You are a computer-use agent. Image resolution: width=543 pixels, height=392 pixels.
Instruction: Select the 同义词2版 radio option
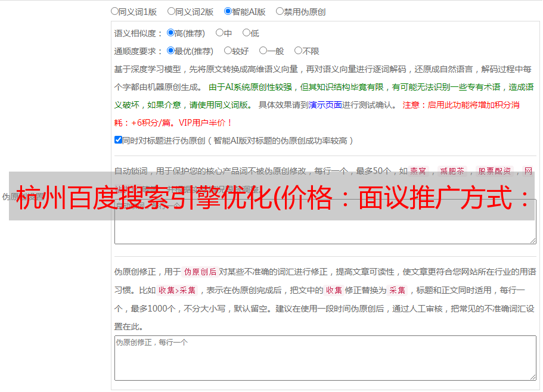point(171,11)
